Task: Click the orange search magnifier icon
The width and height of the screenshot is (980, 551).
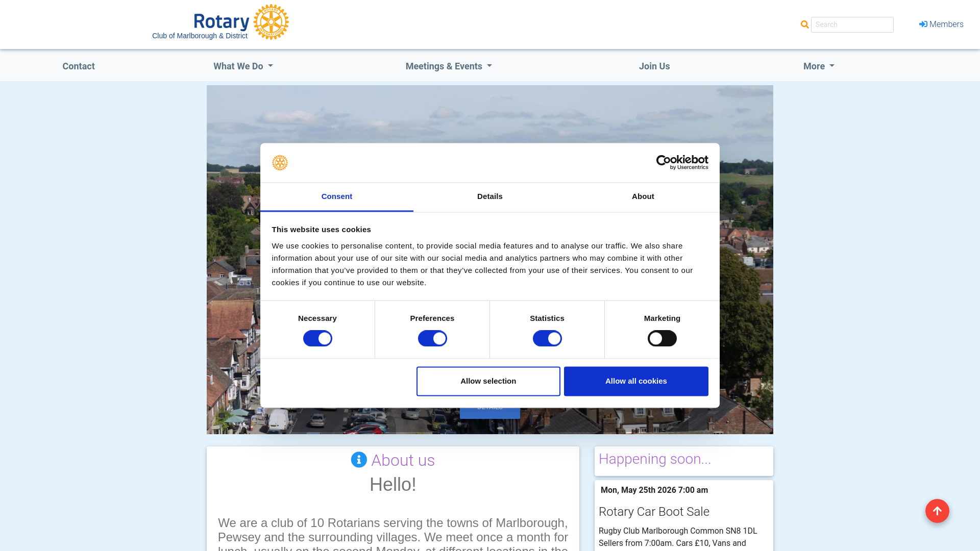Action: 805,24
